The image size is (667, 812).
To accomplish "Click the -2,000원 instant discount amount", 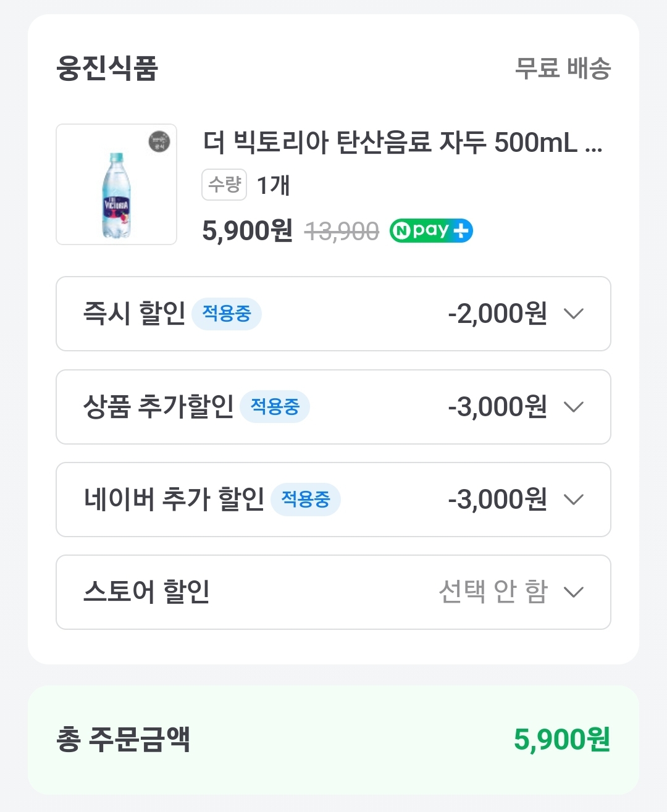I will (x=497, y=314).
